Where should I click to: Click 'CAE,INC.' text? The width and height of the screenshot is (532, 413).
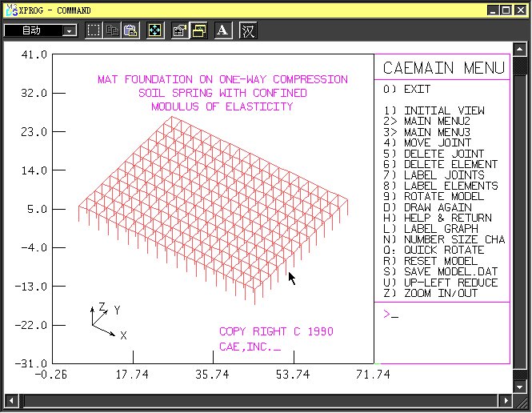(246, 347)
